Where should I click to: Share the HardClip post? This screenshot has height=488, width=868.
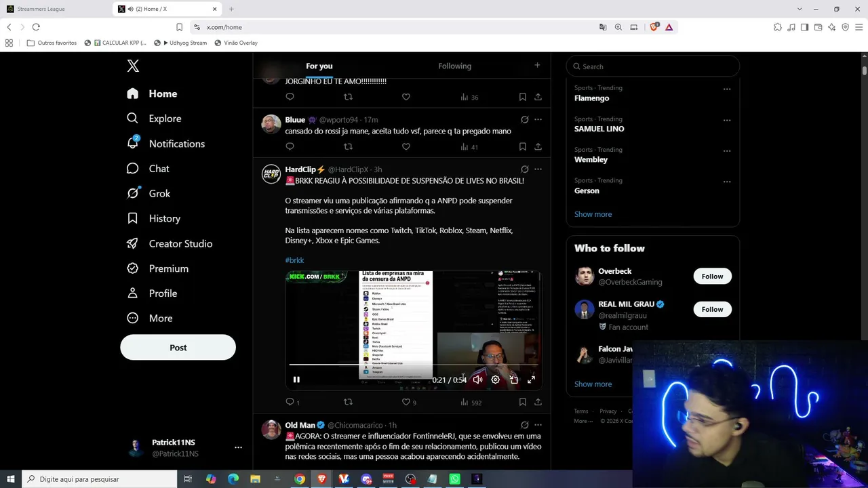(538, 402)
